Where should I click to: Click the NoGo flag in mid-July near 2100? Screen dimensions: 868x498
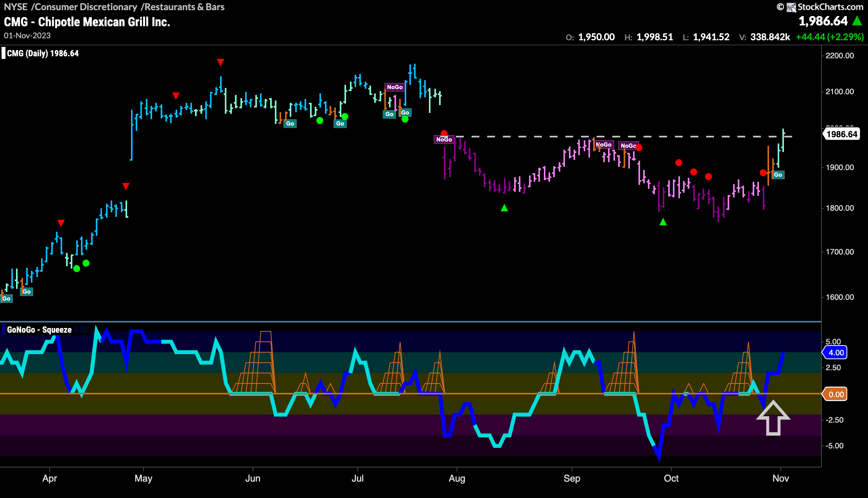pyautogui.click(x=395, y=87)
